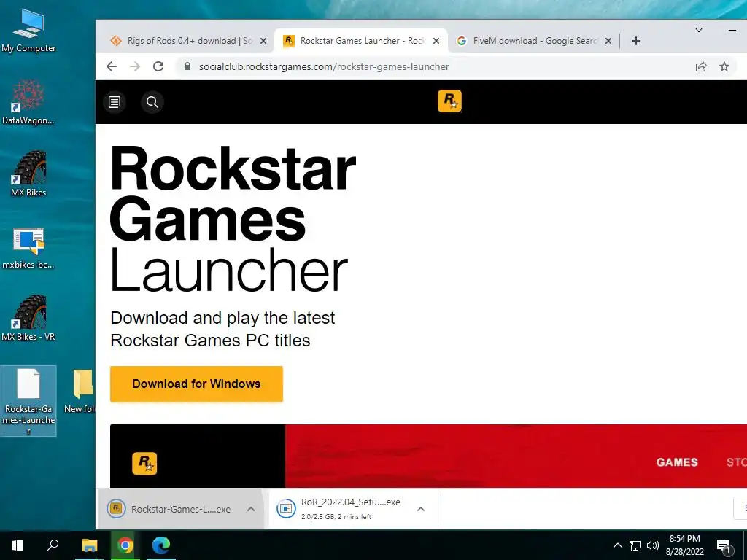Image resolution: width=747 pixels, height=560 pixels.
Task: Select the New folder desktop icon
Action: (81, 391)
